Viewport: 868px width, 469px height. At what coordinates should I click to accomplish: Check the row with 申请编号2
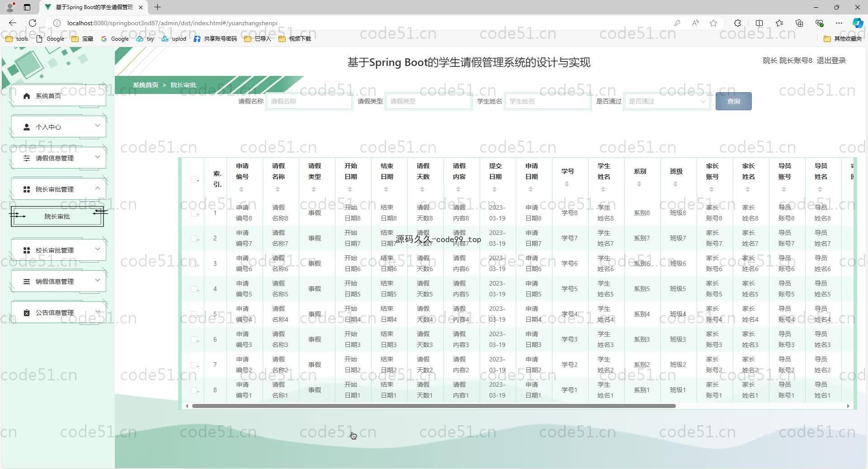(x=193, y=365)
